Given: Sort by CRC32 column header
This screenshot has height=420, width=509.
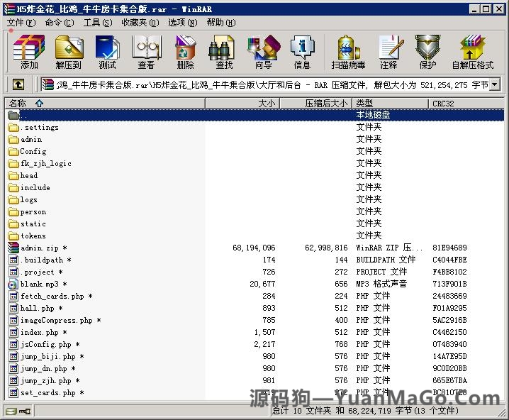Looking at the screenshot, I should pos(466,104).
